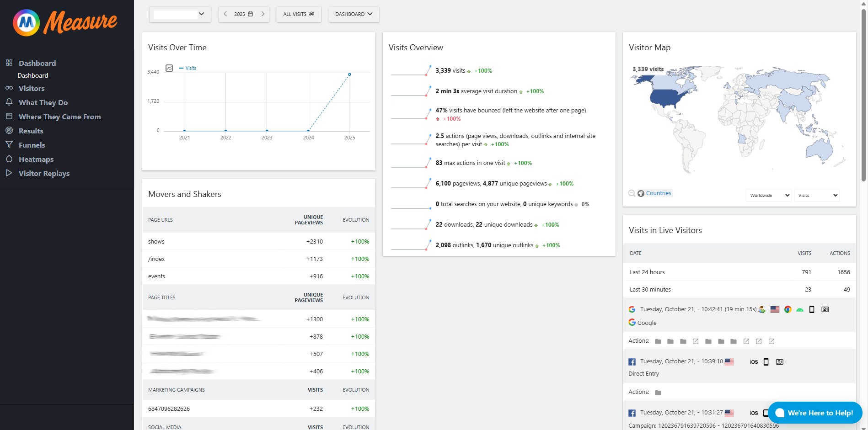This screenshot has height=430, width=868.
Task: Open Visitor Replays via the play icon
Action: 10,173
